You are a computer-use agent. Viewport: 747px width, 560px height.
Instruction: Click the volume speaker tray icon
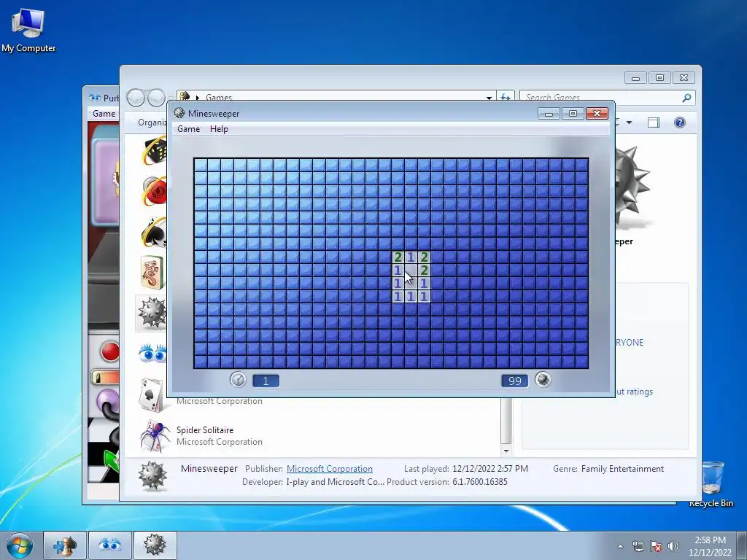click(673, 546)
